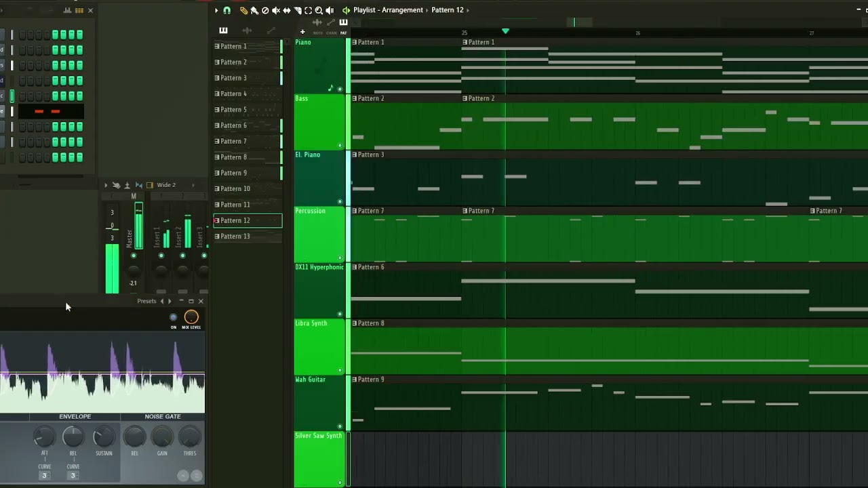Image resolution: width=868 pixels, height=488 pixels.
Task: Mute the Piano track
Action: pos(340,89)
